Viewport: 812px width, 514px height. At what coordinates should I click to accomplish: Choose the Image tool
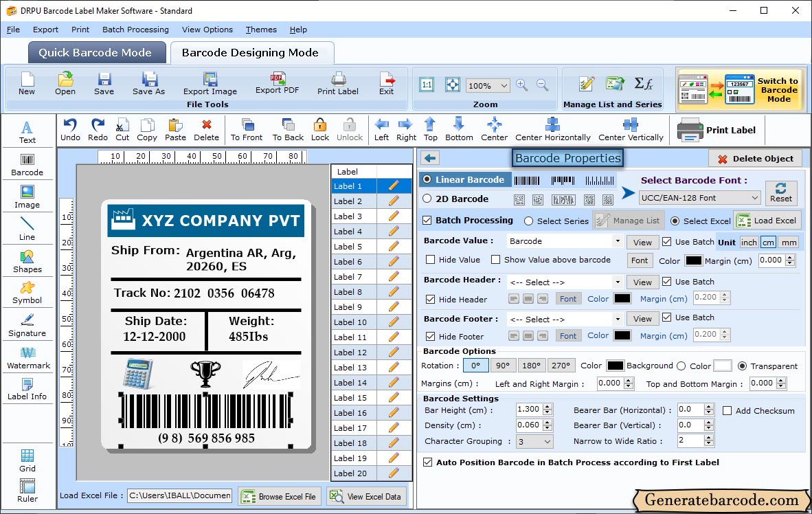[x=27, y=197]
